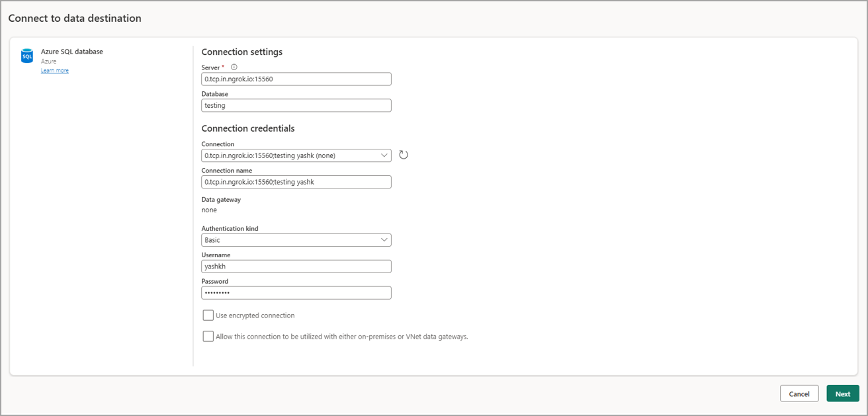The width and height of the screenshot is (868, 416).
Task: Click the Password input field
Action: click(x=296, y=292)
